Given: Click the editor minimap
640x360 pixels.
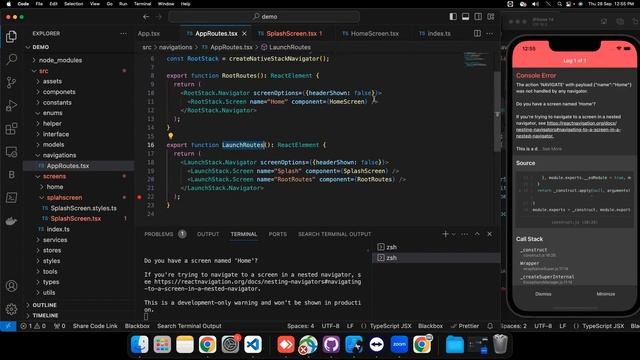Looking at the screenshot, I should coord(476,59).
